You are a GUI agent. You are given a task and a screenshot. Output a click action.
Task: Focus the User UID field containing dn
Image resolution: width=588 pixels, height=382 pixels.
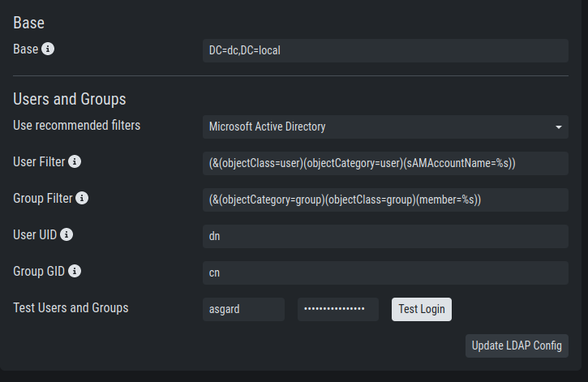pos(385,236)
